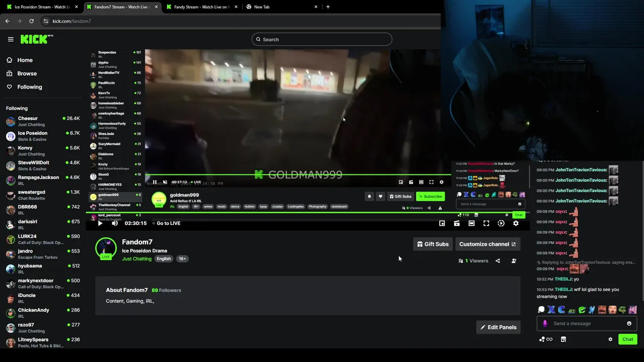The image size is (644, 362).
Task: Open marknextdoor in Following list
Action: pos(43,284)
